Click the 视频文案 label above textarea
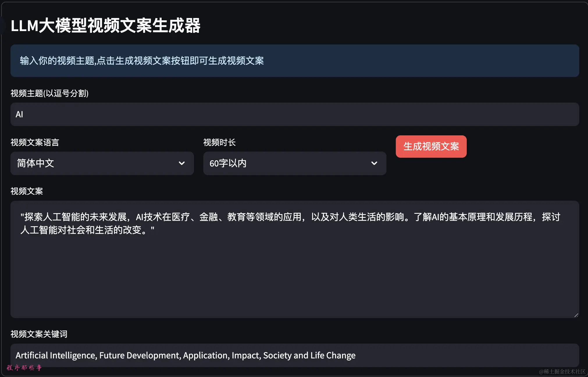The image size is (588, 377). 27,191
